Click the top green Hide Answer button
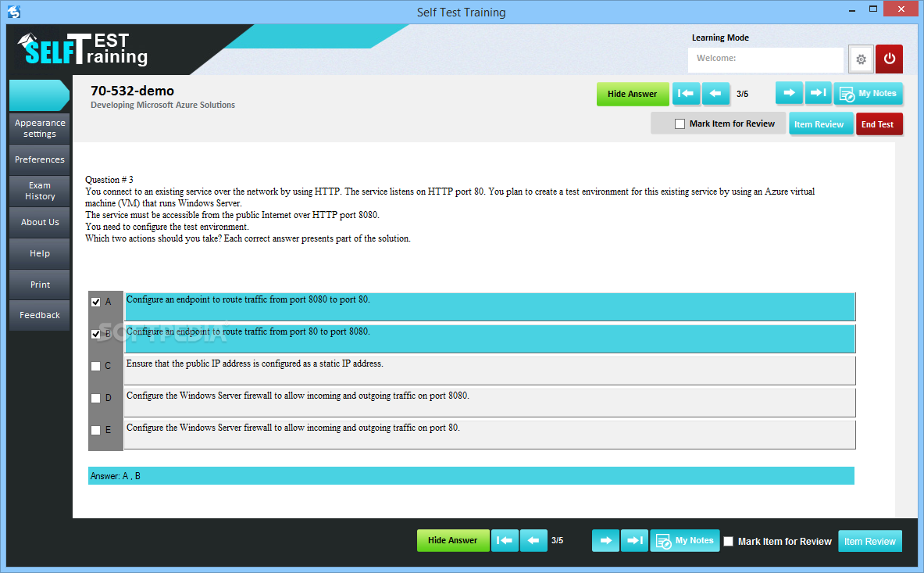924x573 pixels. click(633, 94)
